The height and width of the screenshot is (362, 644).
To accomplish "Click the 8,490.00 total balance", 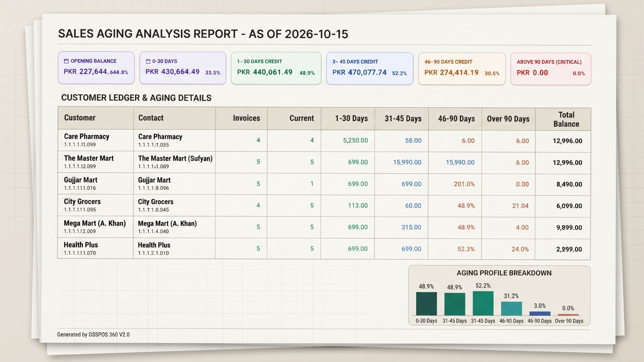I will click(569, 184).
